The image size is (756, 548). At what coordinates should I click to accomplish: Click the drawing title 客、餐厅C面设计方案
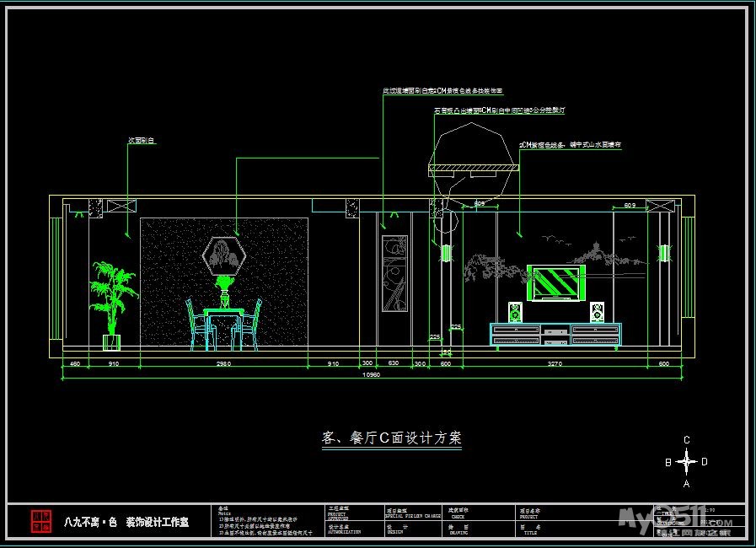coord(392,438)
